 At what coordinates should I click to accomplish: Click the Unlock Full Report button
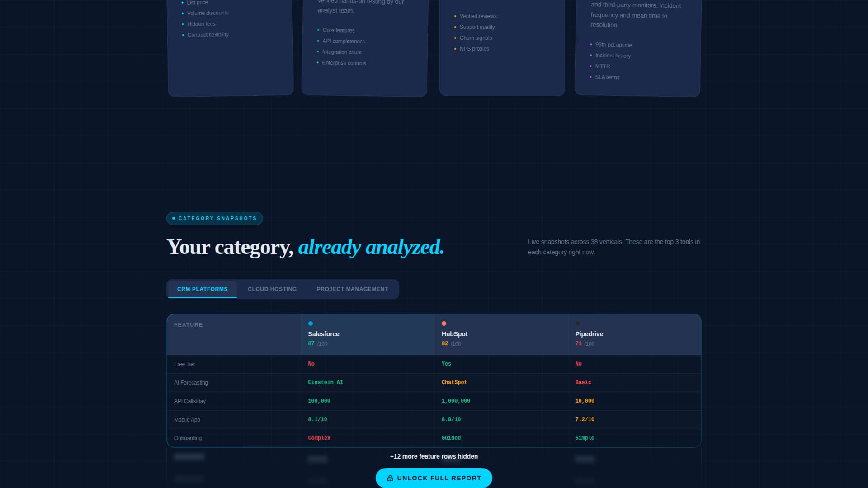point(434,478)
